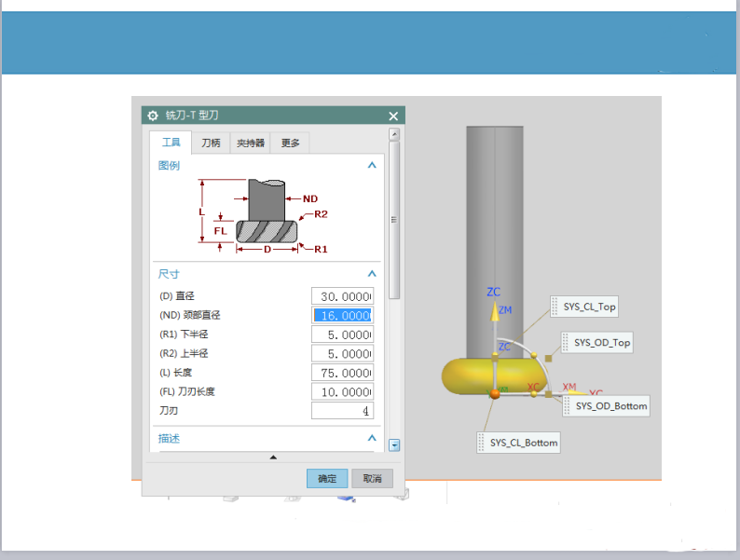This screenshot has height=560, width=740.
Task: Close the 铣刀-T 型刀 dialog
Action: pyautogui.click(x=393, y=116)
